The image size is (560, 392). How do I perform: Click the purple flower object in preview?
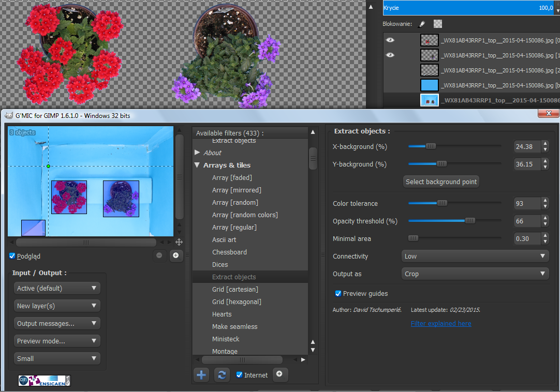pos(121,199)
